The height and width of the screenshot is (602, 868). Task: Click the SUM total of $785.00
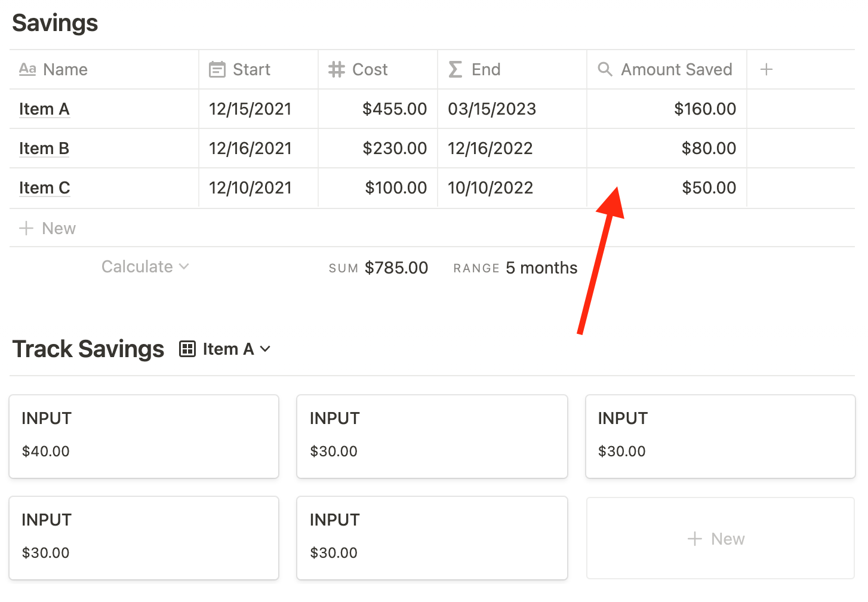click(396, 268)
